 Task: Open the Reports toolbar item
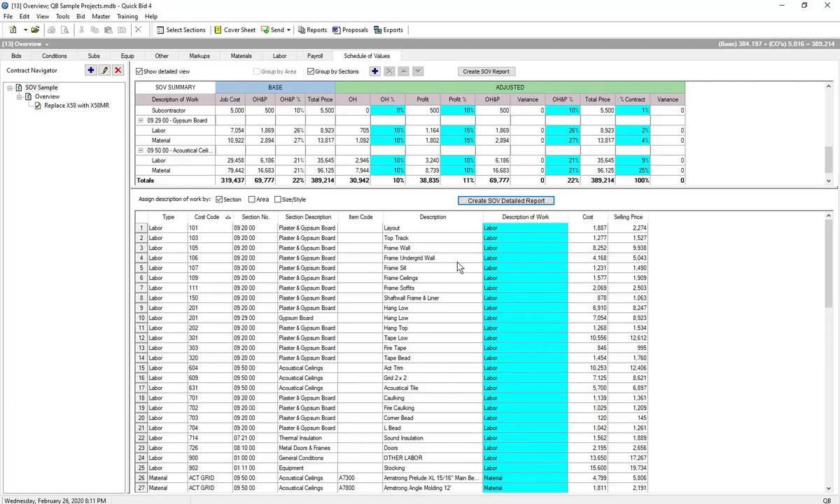point(312,30)
